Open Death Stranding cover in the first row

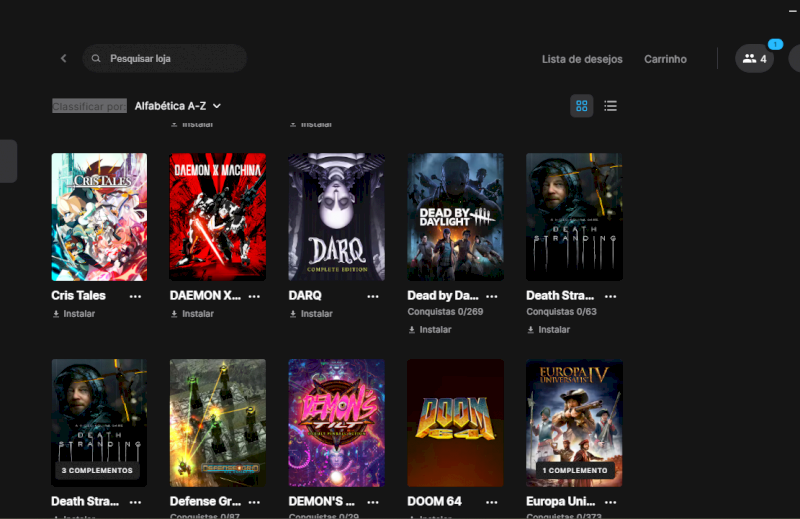[574, 217]
